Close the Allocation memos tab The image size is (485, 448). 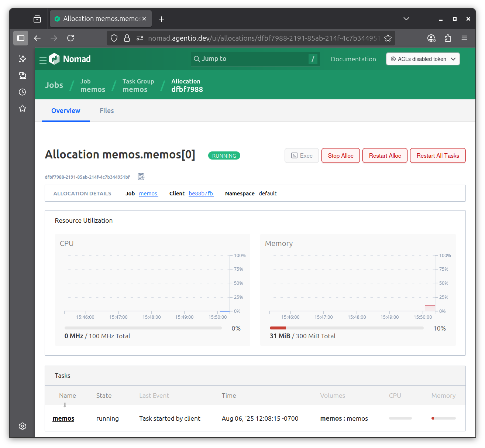(x=144, y=19)
